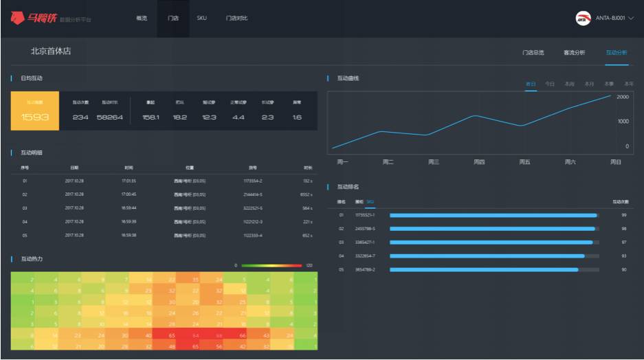Select 今日 in the curve time filter
644x360 pixels.
click(550, 84)
